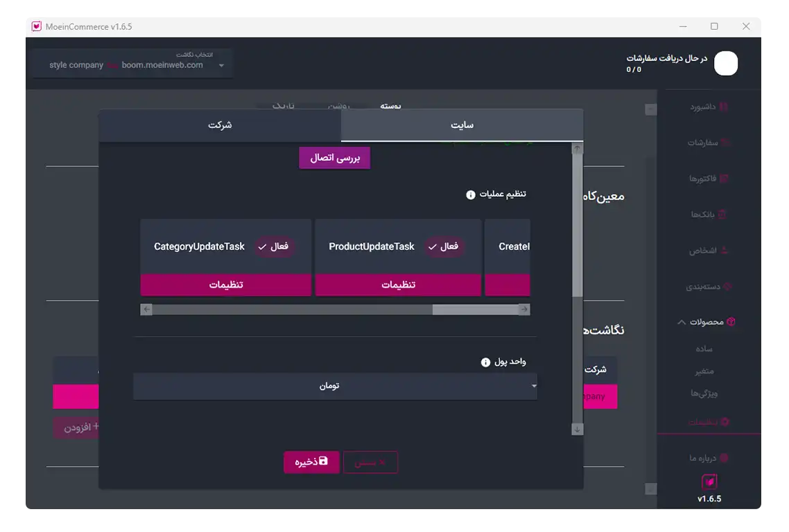The image size is (789, 532).
Task: Maximize the MoeinCommerce window
Action: [x=714, y=26]
